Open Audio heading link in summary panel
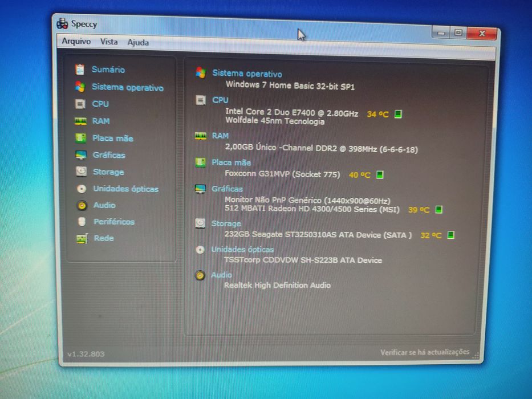Screen dimensions: 532x399 click(x=221, y=275)
